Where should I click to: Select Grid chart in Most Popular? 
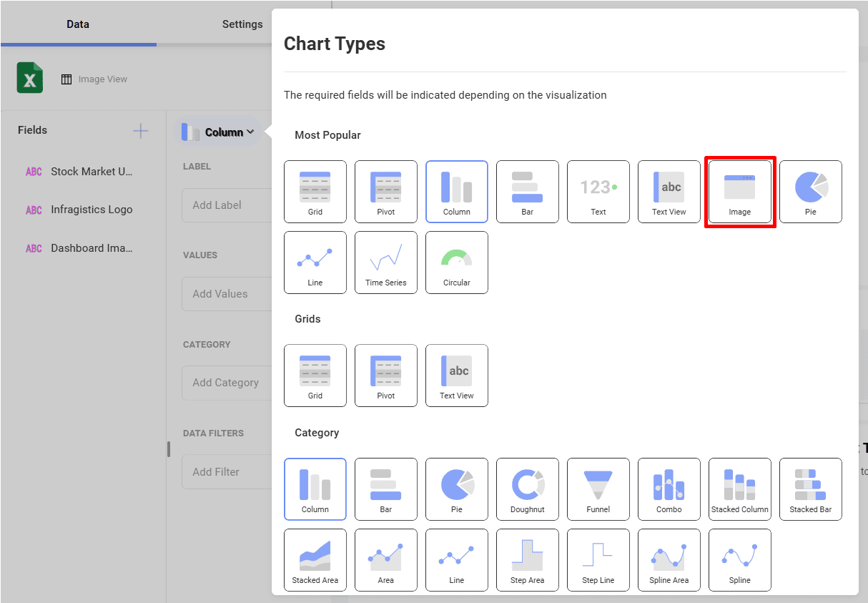[x=315, y=192]
